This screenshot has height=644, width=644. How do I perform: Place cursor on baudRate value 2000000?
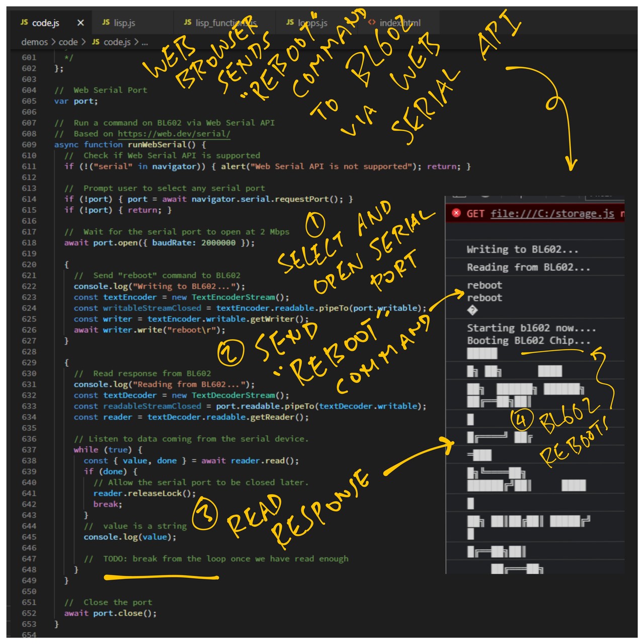click(218, 243)
